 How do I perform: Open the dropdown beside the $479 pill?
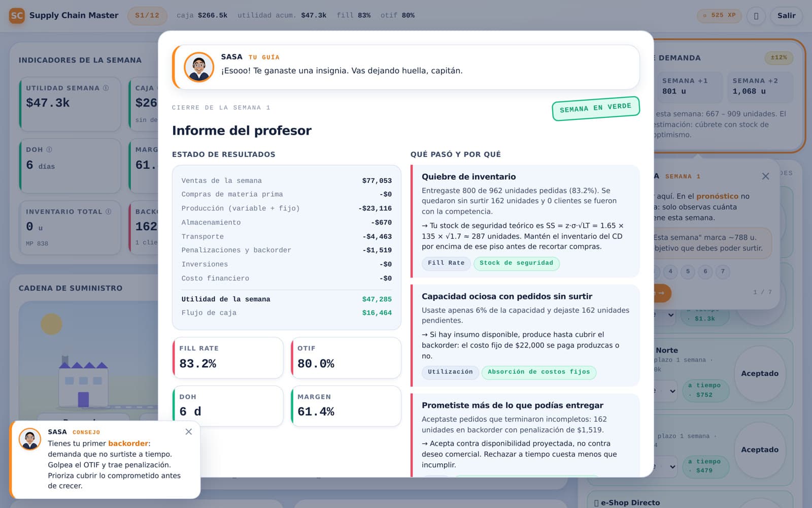pos(666,466)
